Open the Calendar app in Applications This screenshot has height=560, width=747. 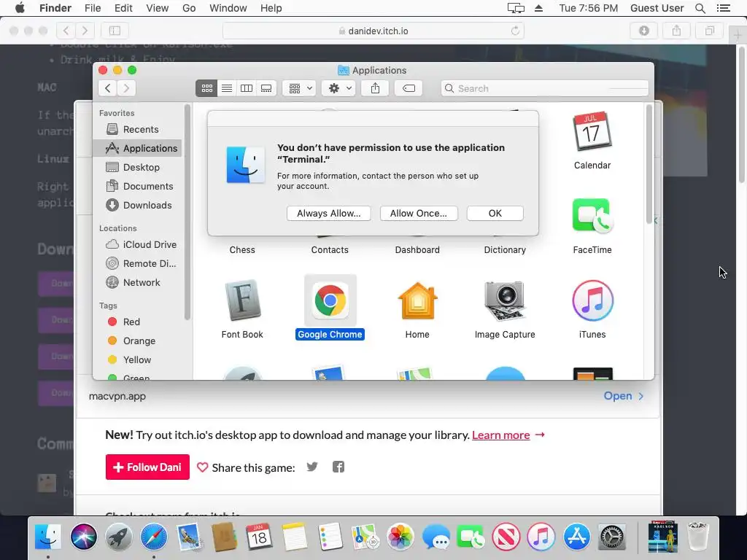tap(592, 133)
